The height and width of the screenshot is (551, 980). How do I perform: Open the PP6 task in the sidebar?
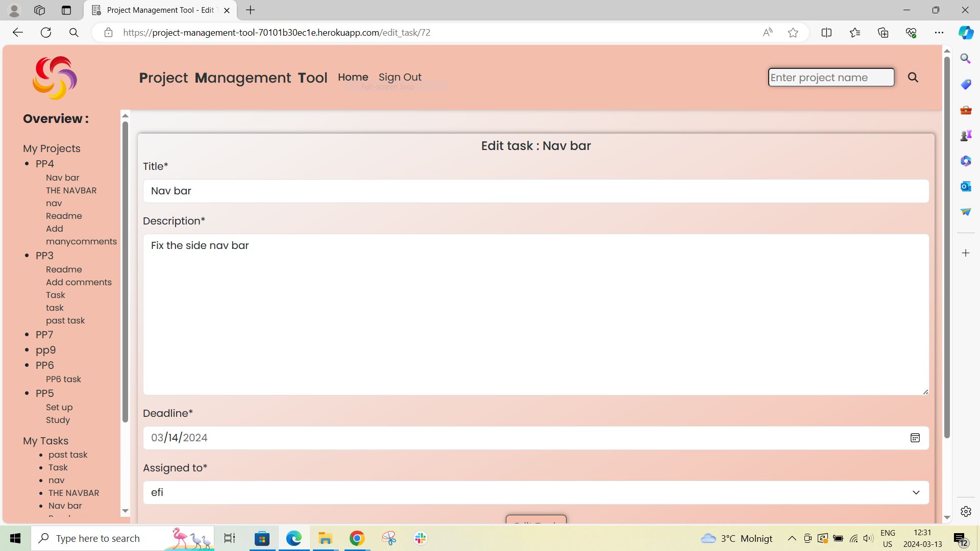[63, 379]
